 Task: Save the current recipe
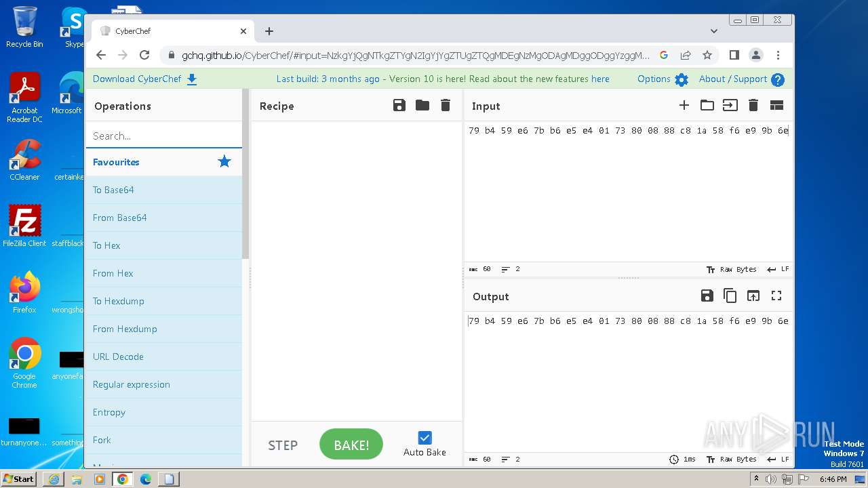399,105
